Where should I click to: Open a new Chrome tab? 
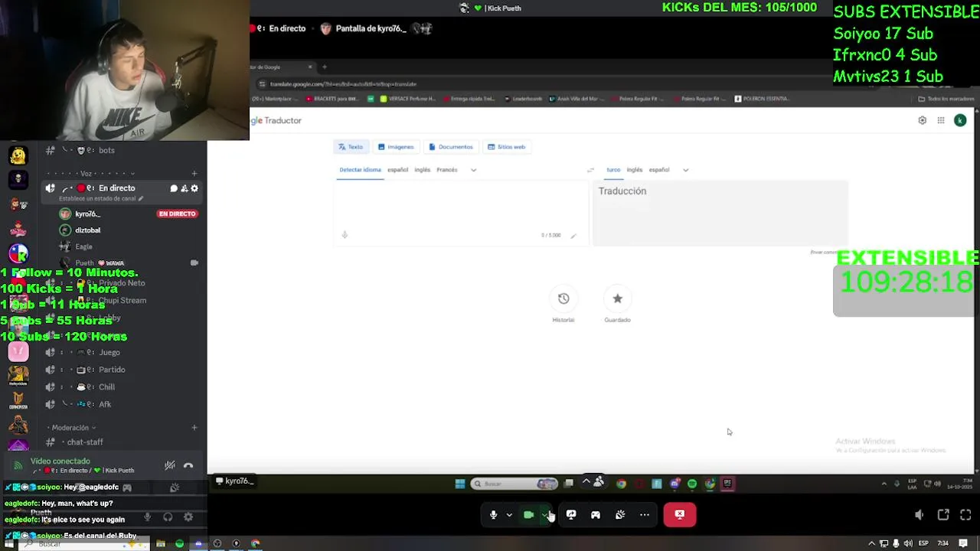click(x=324, y=67)
